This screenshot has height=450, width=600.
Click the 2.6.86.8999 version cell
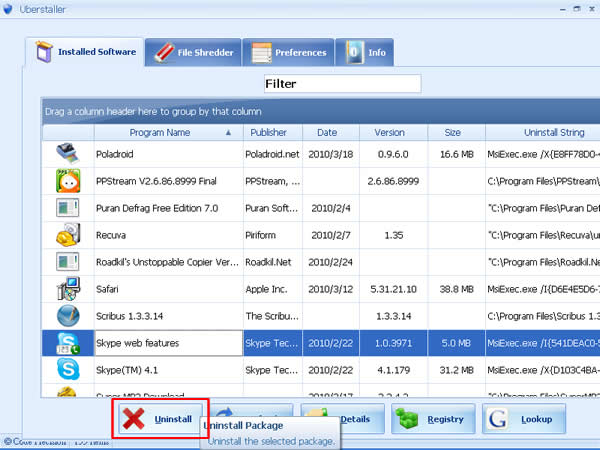click(x=393, y=181)
